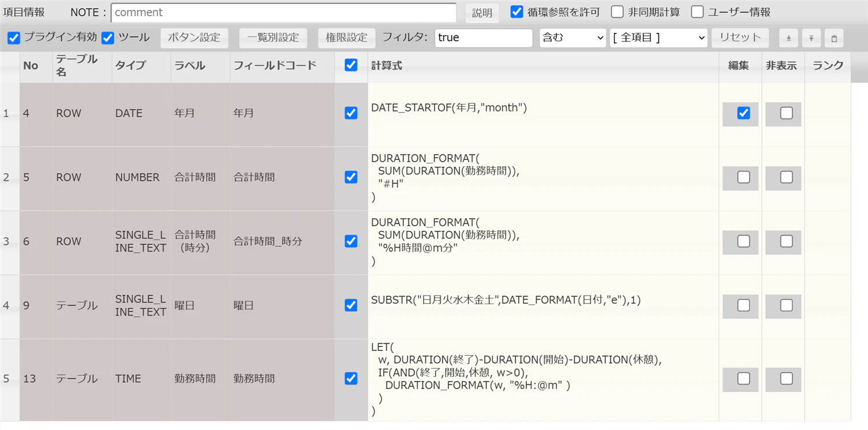Click the NUMBER type cell
The height and width of the screenshot is (430, 868).
point(141,178)
